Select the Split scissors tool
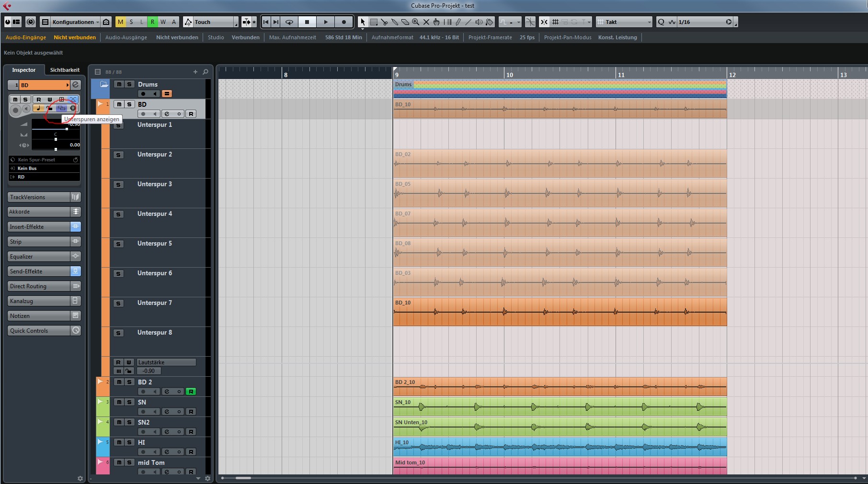The height and width of the screenshot is (484, 868). pos(384,22)
